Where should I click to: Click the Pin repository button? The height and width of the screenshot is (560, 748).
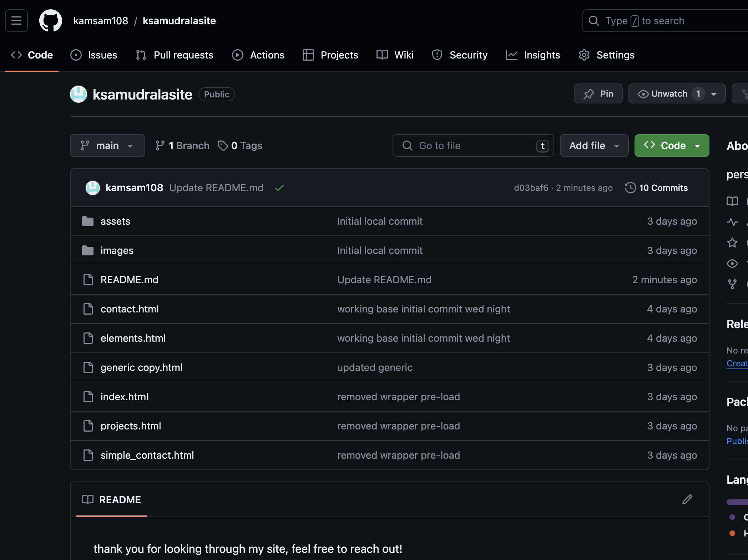click(x=598, y=94)
